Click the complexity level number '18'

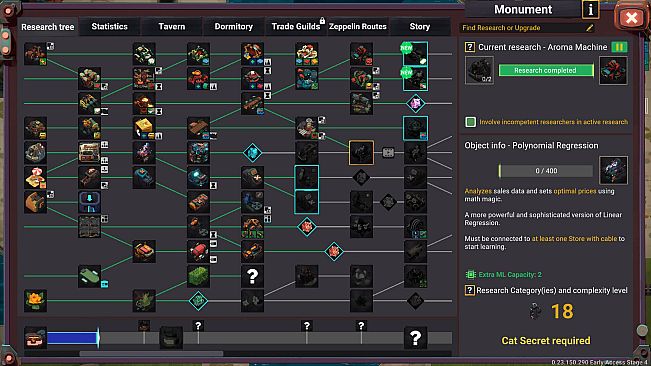coord(562,312)
